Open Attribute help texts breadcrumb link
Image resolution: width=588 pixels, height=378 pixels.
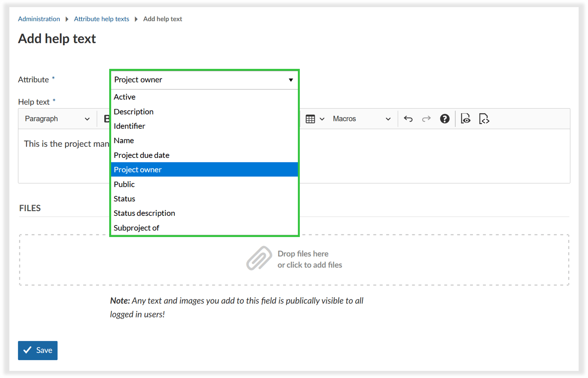tap(101, 19)
